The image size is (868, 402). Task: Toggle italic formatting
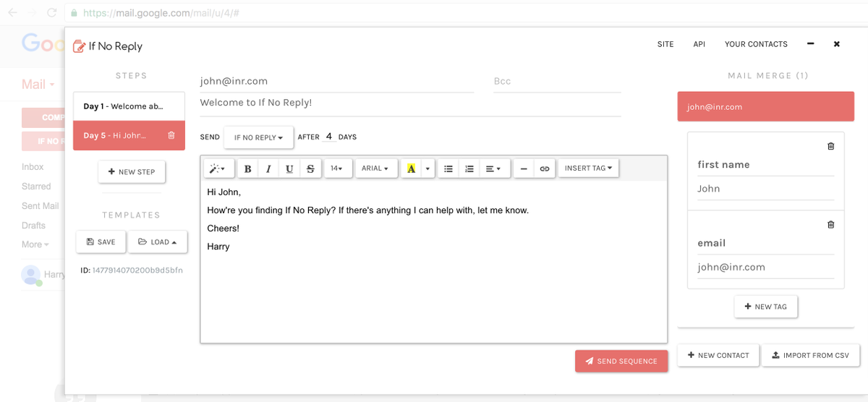[268, 168]
